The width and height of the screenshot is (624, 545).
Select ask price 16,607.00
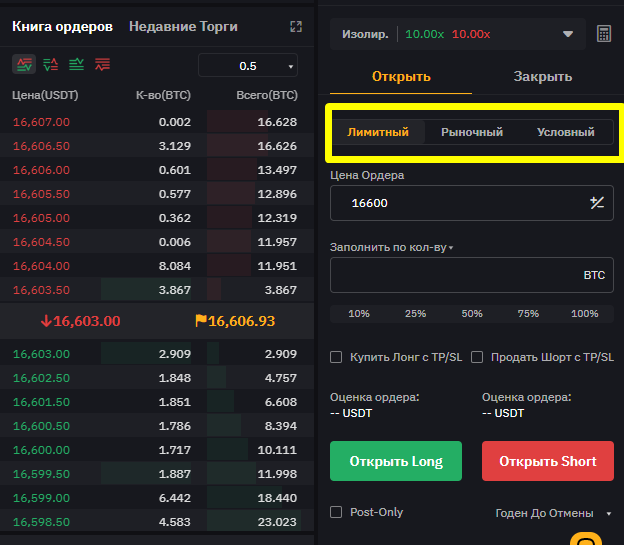tap(41, 122)
